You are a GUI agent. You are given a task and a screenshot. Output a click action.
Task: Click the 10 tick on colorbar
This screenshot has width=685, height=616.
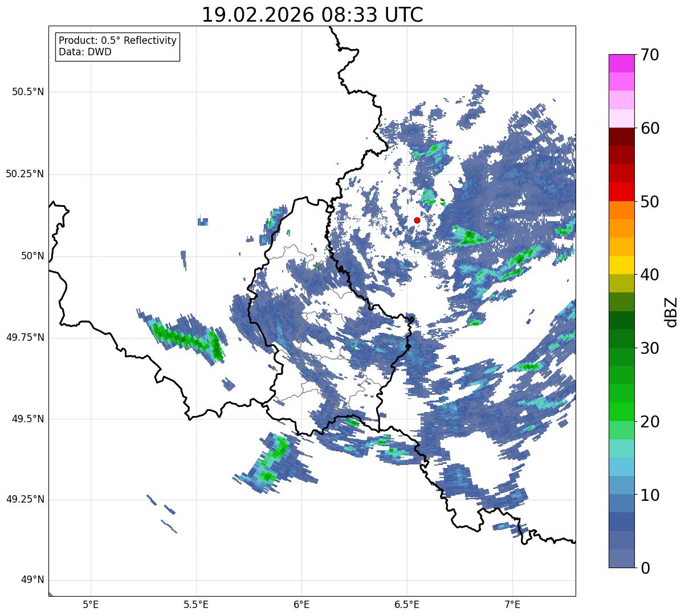pyautogui.click(x=650, y=495)
